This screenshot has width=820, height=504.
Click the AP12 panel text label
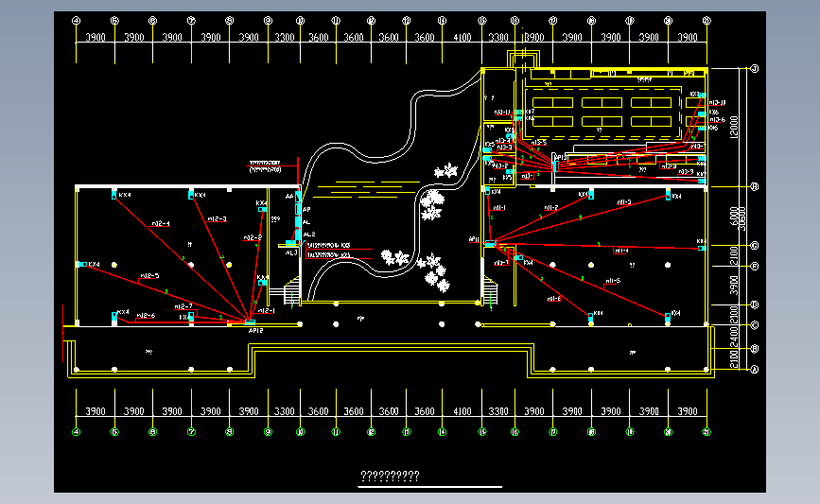(x=255, y=331)
